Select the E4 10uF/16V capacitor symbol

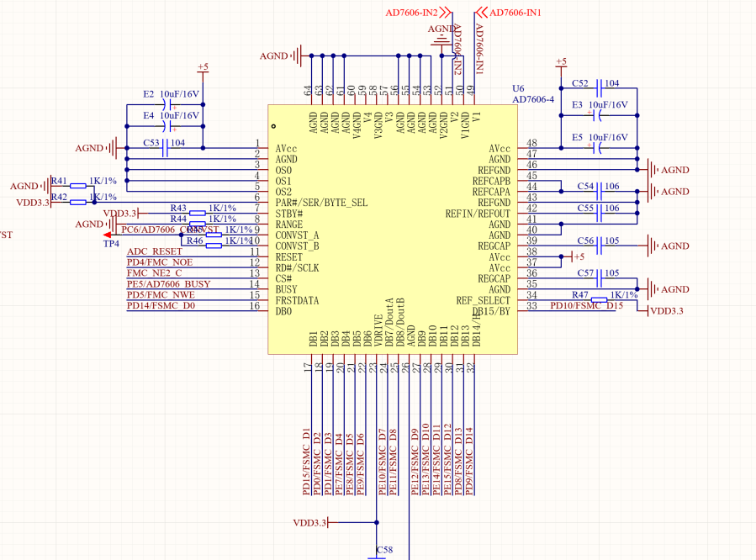coord(167,126)
